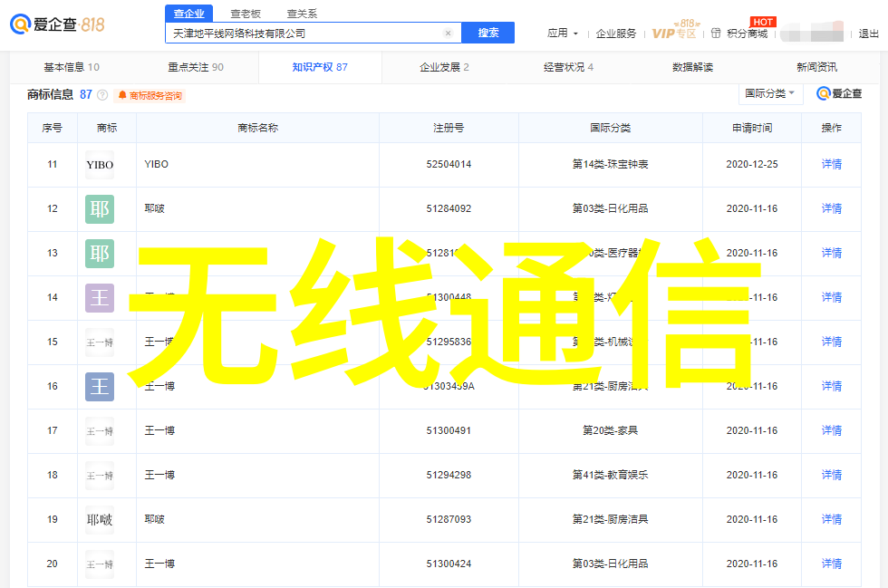
Task: Click the 王一博 trademark thumbnail in row 18
Action: point(100,476)
